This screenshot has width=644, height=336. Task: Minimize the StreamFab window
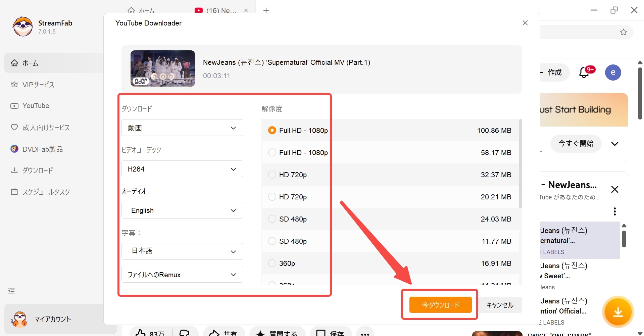(594, 10)
